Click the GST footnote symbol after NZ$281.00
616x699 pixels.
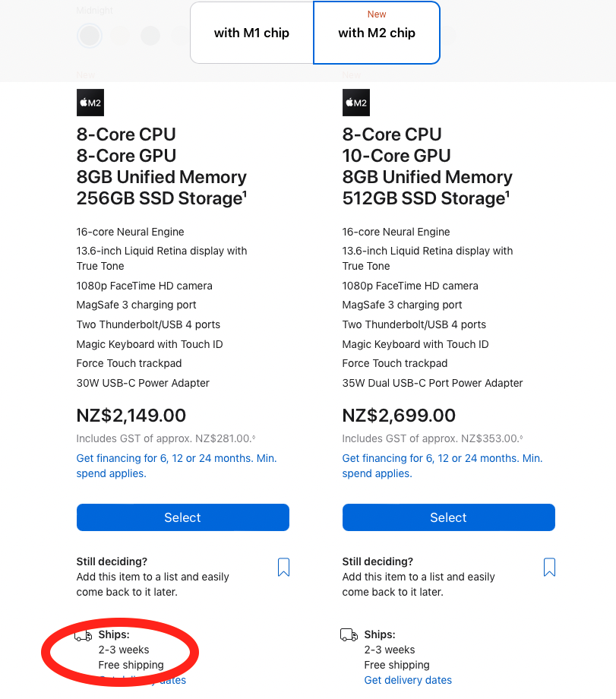click(x=254, y=438)
